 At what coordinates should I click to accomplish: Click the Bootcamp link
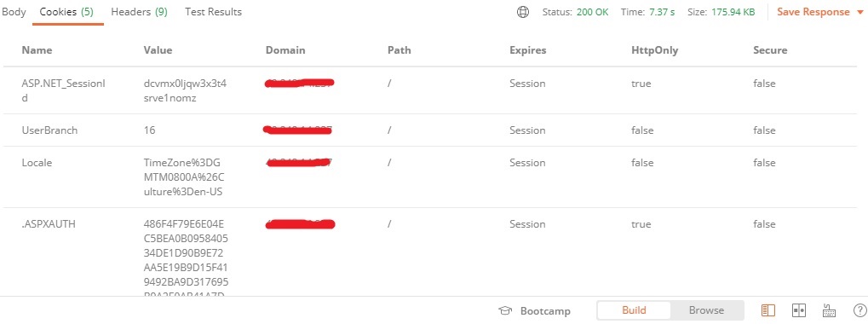click(544, 310)
